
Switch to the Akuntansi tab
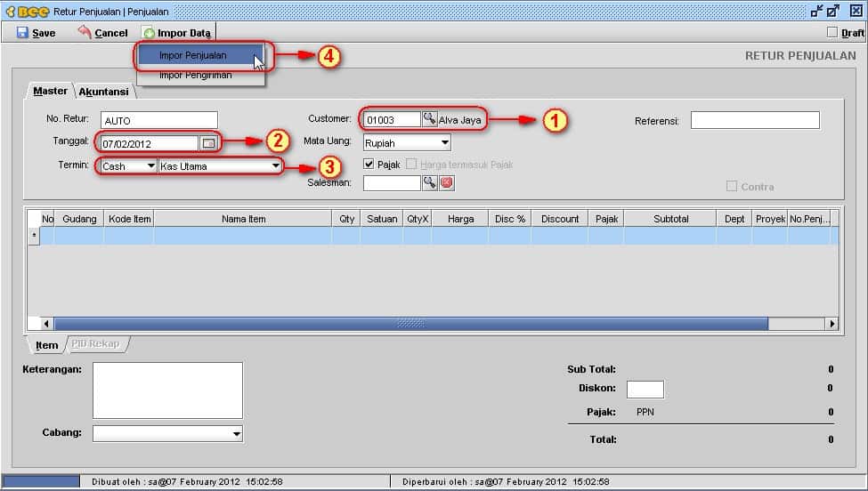[x=103, y=92]
